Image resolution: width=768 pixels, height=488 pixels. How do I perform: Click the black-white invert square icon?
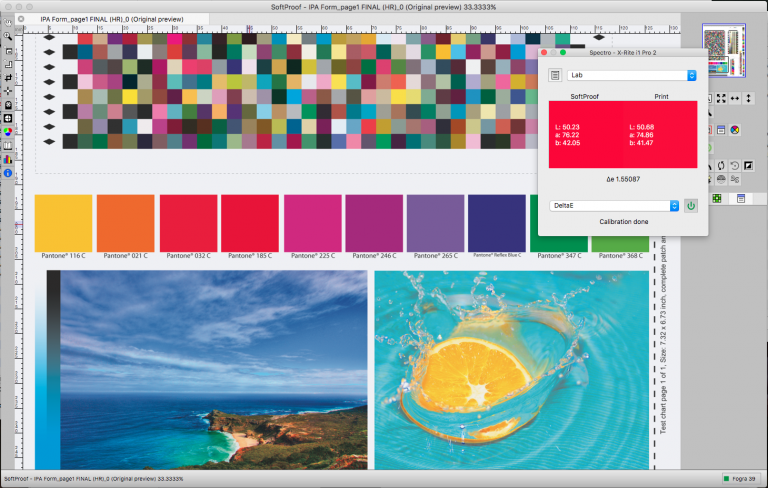(748, 166)
